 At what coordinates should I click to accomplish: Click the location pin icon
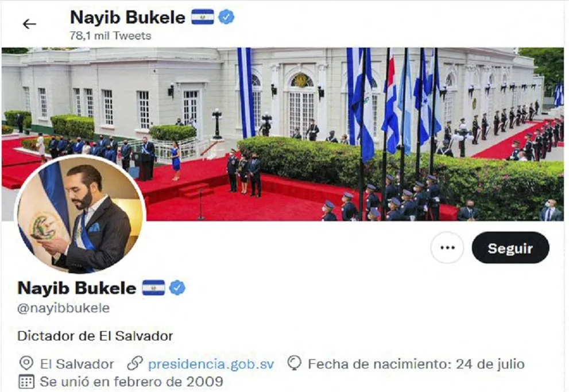tap(26, 363)
